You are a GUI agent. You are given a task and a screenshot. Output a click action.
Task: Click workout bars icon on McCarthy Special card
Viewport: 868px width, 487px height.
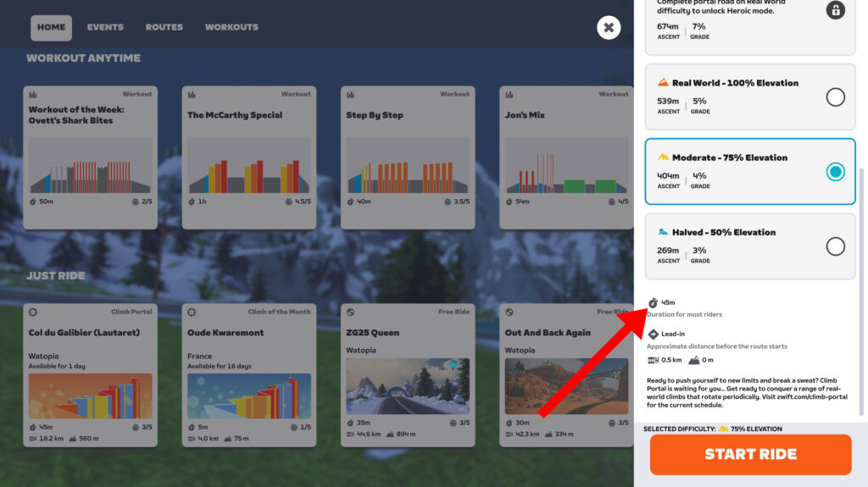(x=192, y=95)
